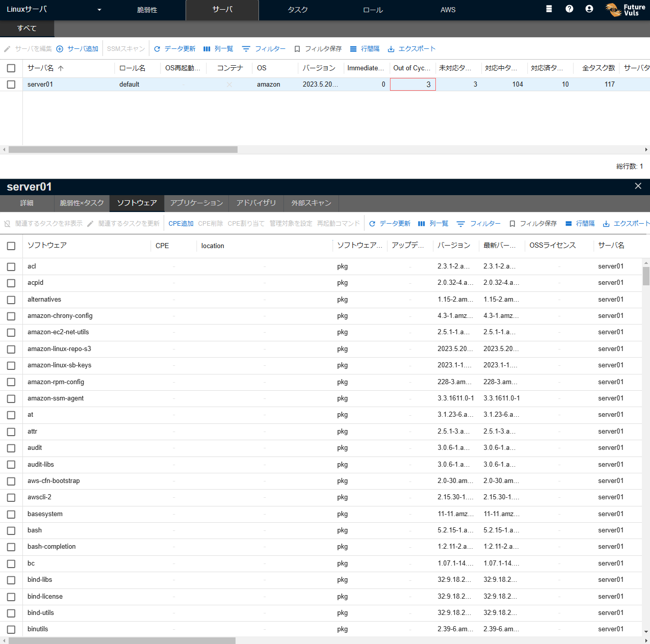Click the CPE追加 button

pyautogui.click(x=181, y=224)
